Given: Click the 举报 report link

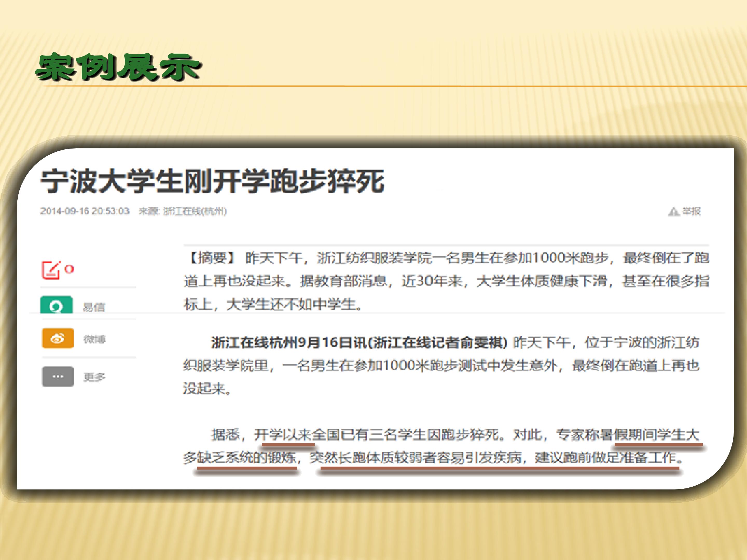Looking at the screenshot, I should (x=691, y=211).
